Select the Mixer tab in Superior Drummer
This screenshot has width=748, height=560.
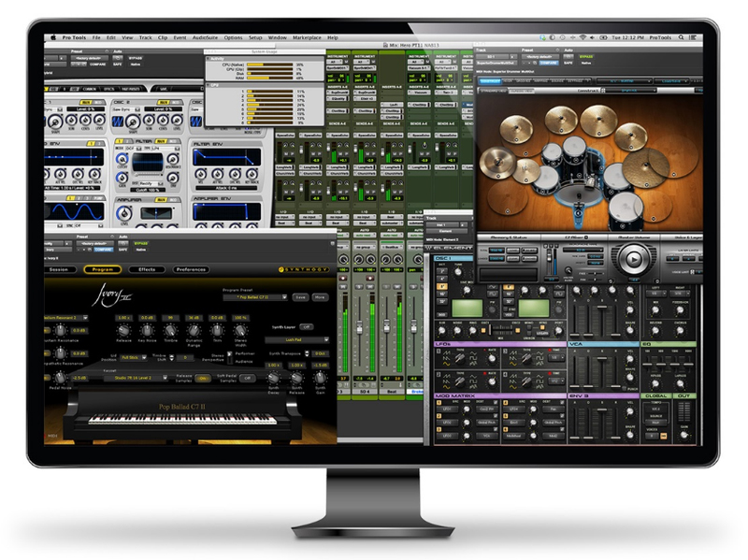(508, 81)
